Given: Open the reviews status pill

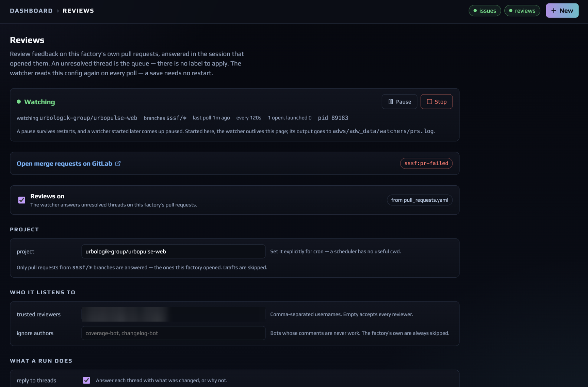Looking at the screenshot, I should click(522, 11).
